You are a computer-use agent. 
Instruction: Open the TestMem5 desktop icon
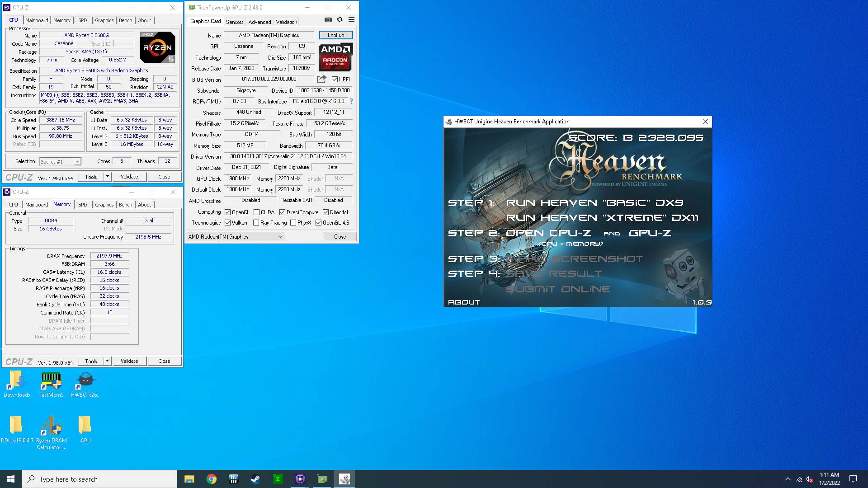[x=51, y=384]
